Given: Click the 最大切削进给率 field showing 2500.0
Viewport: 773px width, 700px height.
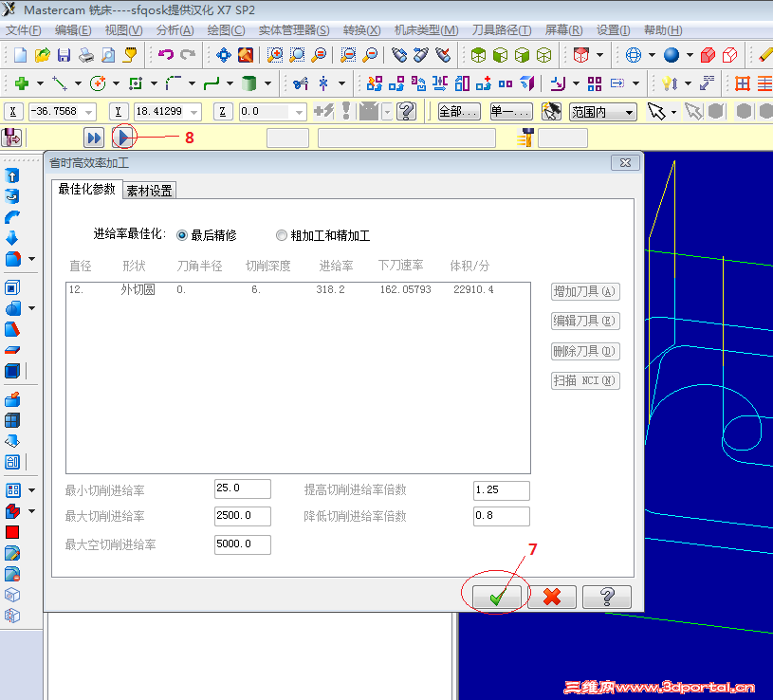Looking at the screenshot, I should point(243,516).
